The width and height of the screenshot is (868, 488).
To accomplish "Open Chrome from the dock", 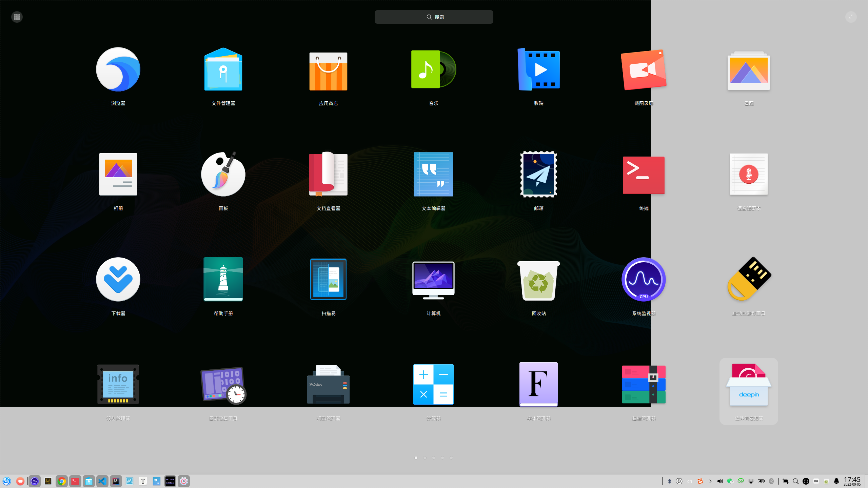I will (61, 481).
